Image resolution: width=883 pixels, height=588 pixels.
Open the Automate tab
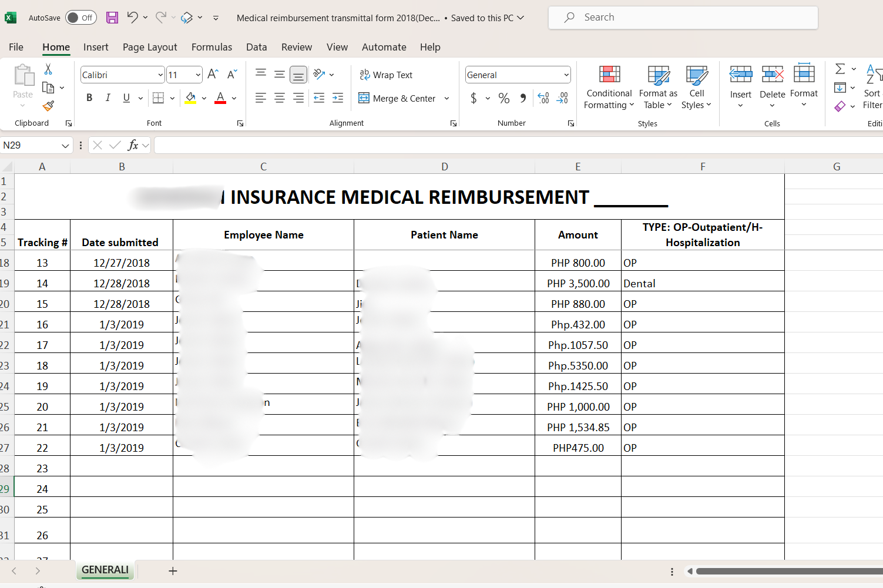(x=384, y=47)
